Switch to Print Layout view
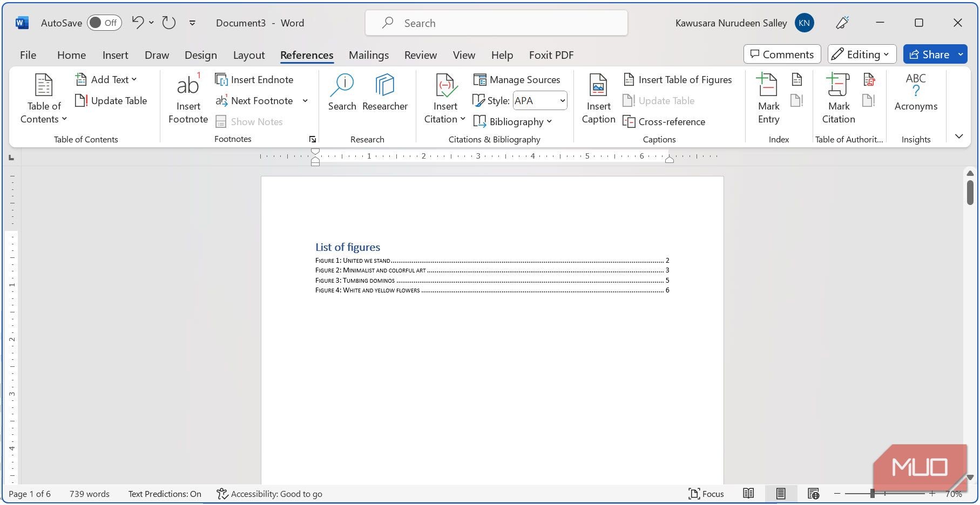Screen dimensions: 980x505 tap(781, 494)
